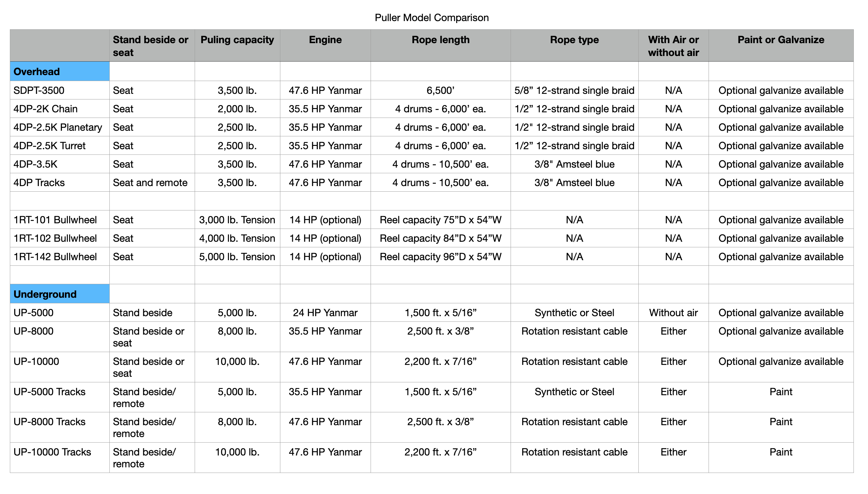
Task: Click the Reel capacity 96"D x 54"W cell
Action: 440,257
